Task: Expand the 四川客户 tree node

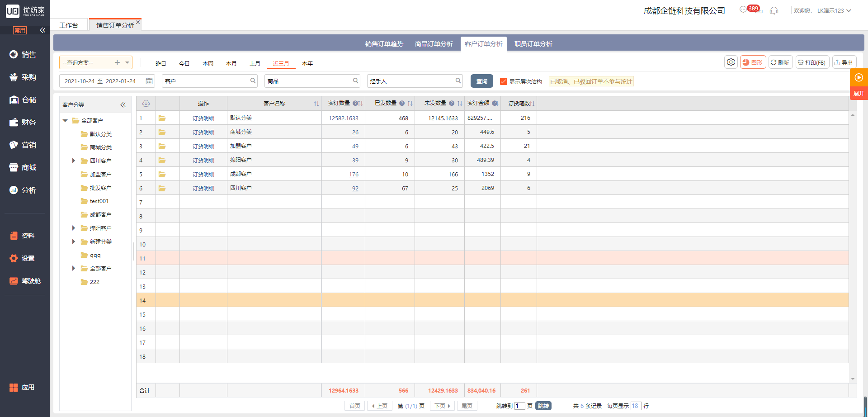Action: (73, 161)
